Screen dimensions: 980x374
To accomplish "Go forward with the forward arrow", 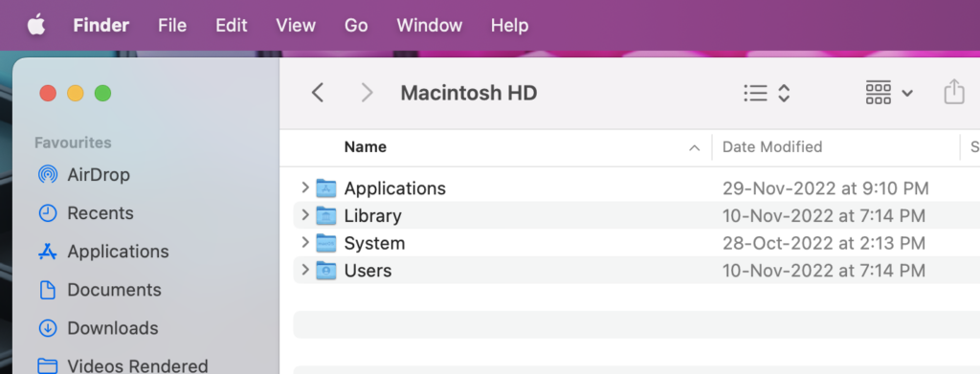I will pyautogui.click(x=367, y=93).
